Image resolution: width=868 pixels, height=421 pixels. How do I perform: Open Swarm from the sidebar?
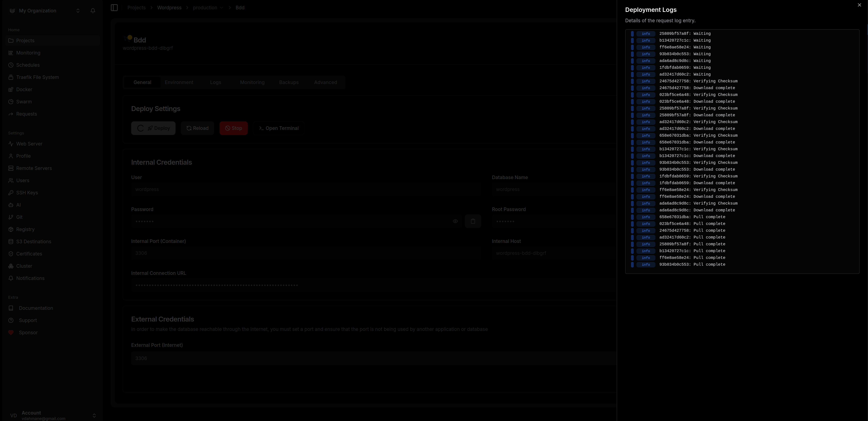point(24,102)
